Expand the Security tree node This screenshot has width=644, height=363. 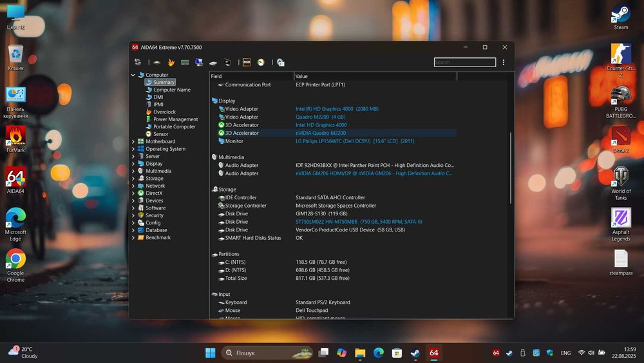pyautogui.click(x=133, y=215)
